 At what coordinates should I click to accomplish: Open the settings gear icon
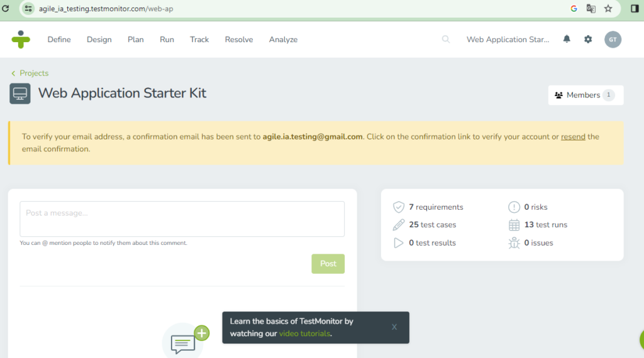(588, 40)
